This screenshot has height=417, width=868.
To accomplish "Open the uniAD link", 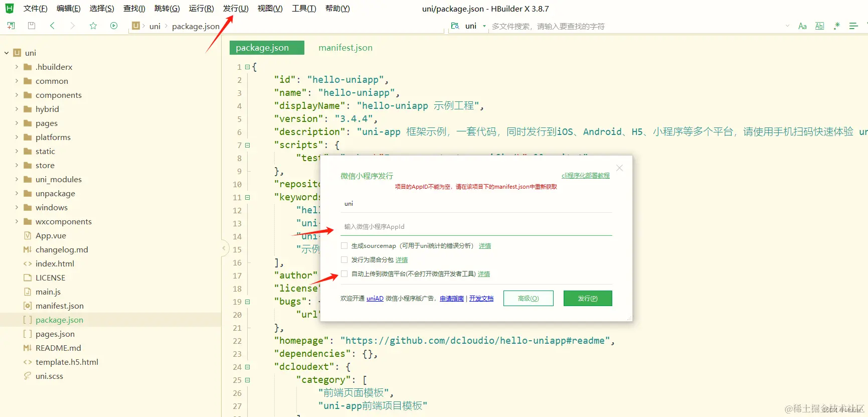I will tap(375, 299).
